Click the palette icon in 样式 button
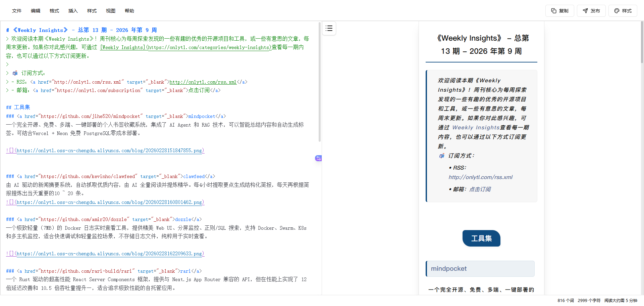The image size is (644, 306). click(x=616, y=11)
